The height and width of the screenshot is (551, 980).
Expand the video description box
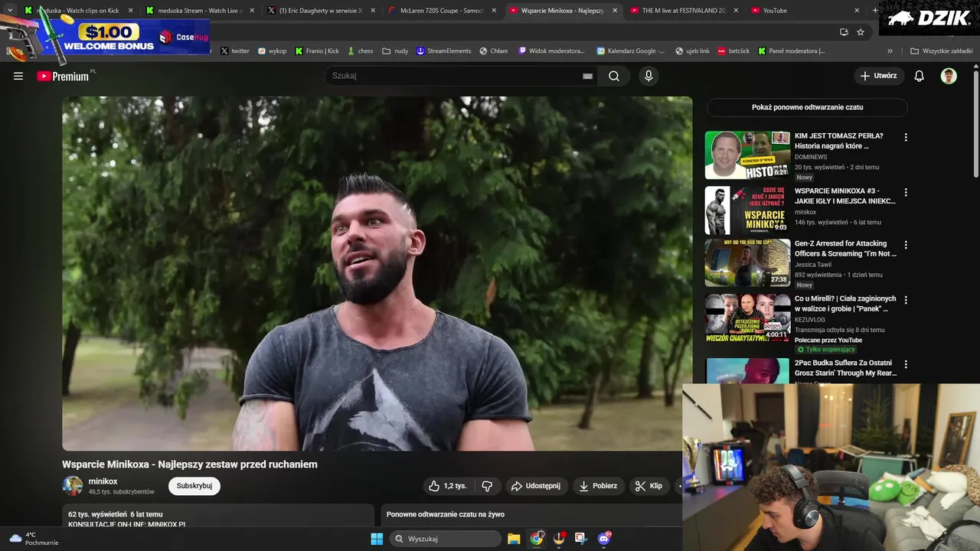pyautogui.click(x=218, y=516)
